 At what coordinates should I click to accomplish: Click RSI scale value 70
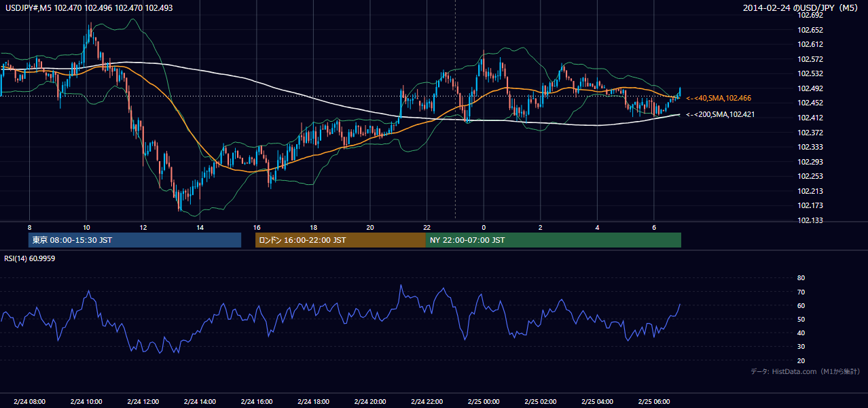(801, 292)
